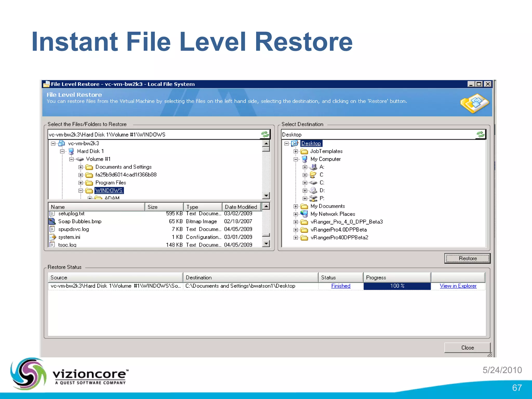Click the My Network Places icon
Viewport: 532px width, 399px height.
tap(304, 214)
